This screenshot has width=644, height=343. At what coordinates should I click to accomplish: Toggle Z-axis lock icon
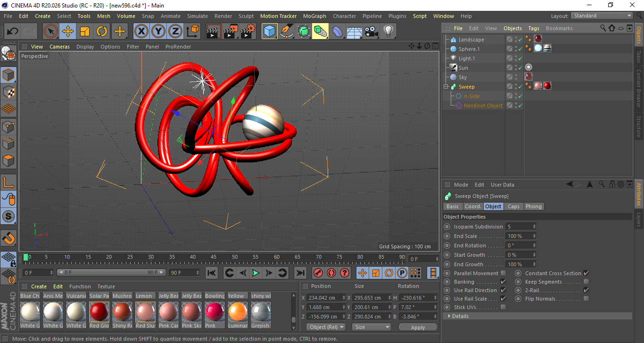point(175,32)
